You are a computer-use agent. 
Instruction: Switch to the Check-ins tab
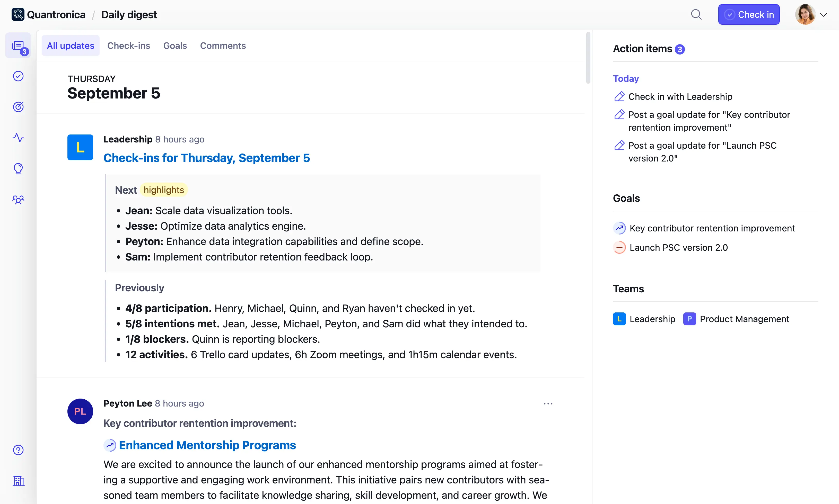point(128,46)
